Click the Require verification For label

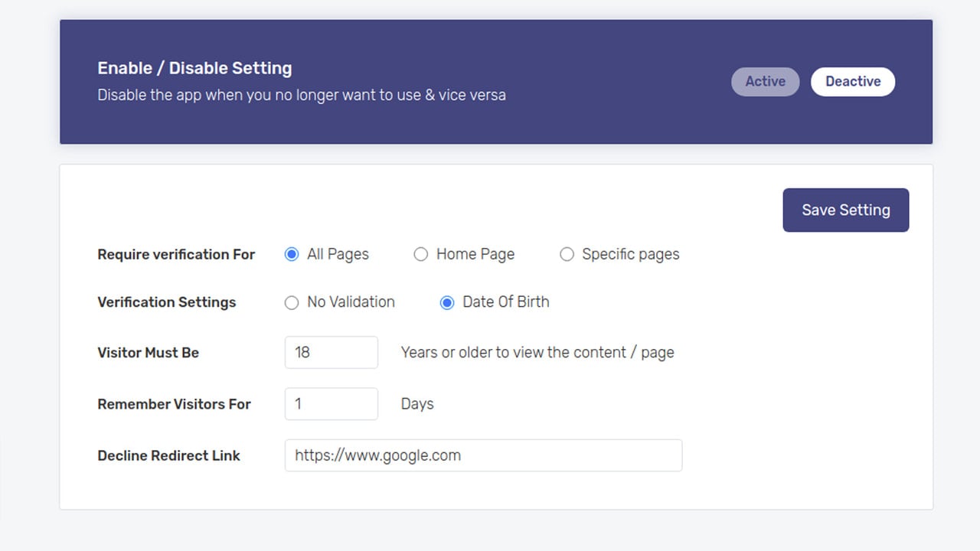[x=176, y=254]
